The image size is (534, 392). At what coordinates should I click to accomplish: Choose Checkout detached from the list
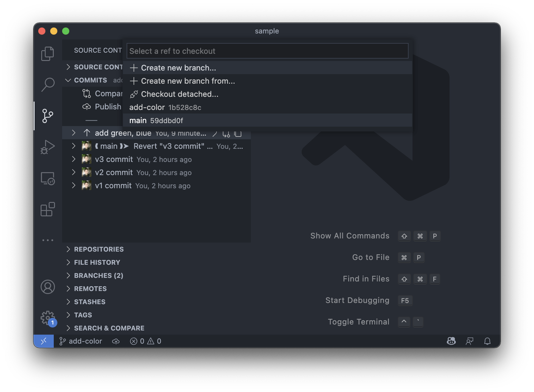coord(179,94)
